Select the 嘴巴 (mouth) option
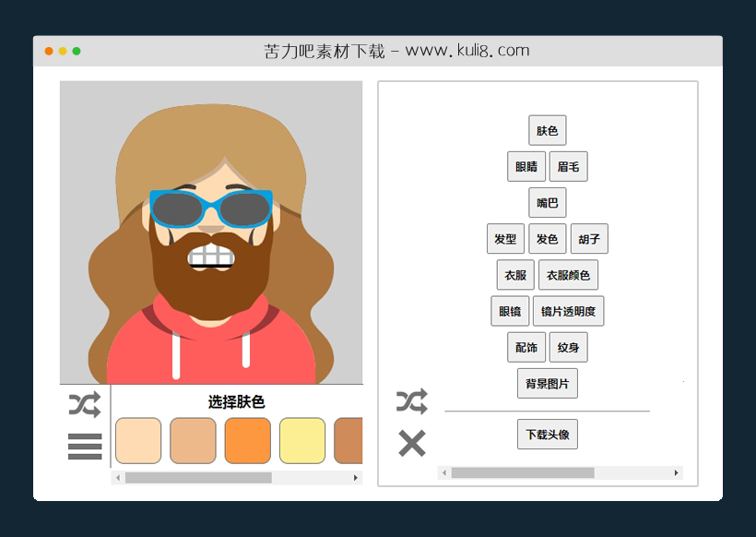This screenshot has height=537, width=756. [x=548, y=202]
